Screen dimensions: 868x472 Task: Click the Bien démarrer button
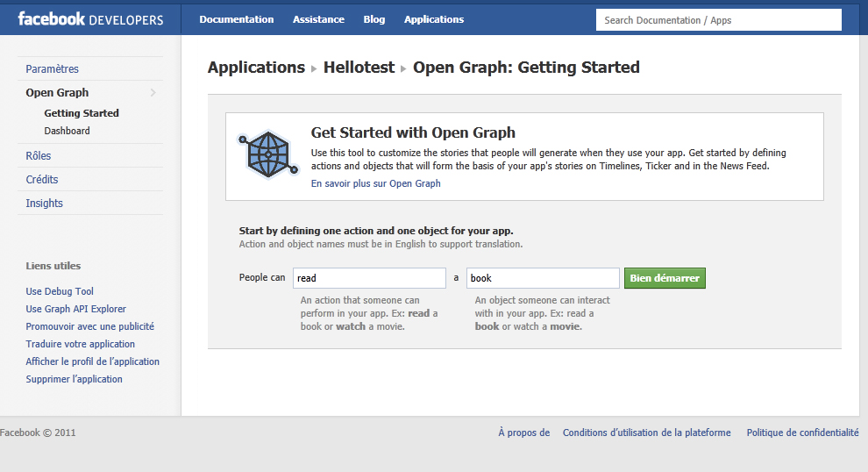[x=665, y=278]
